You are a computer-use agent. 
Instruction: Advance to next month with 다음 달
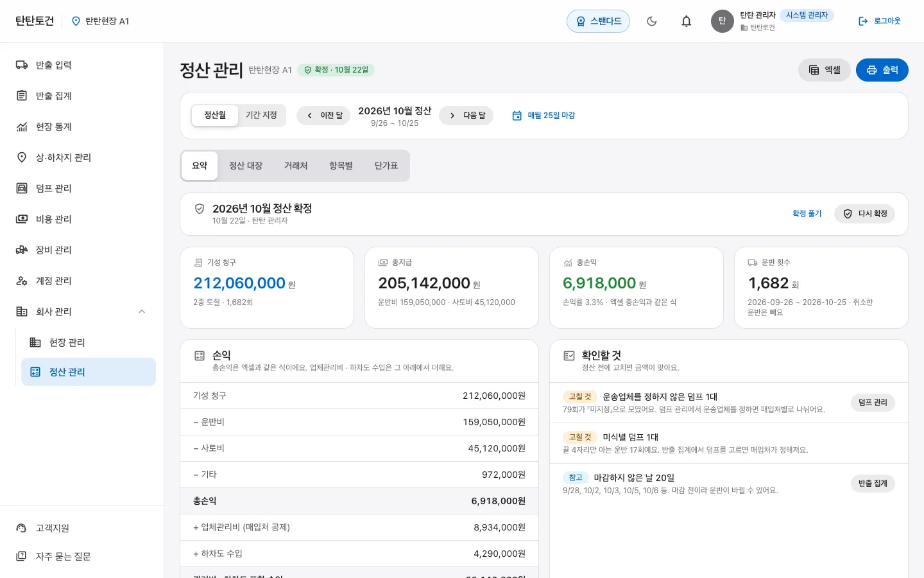[466, 116]
